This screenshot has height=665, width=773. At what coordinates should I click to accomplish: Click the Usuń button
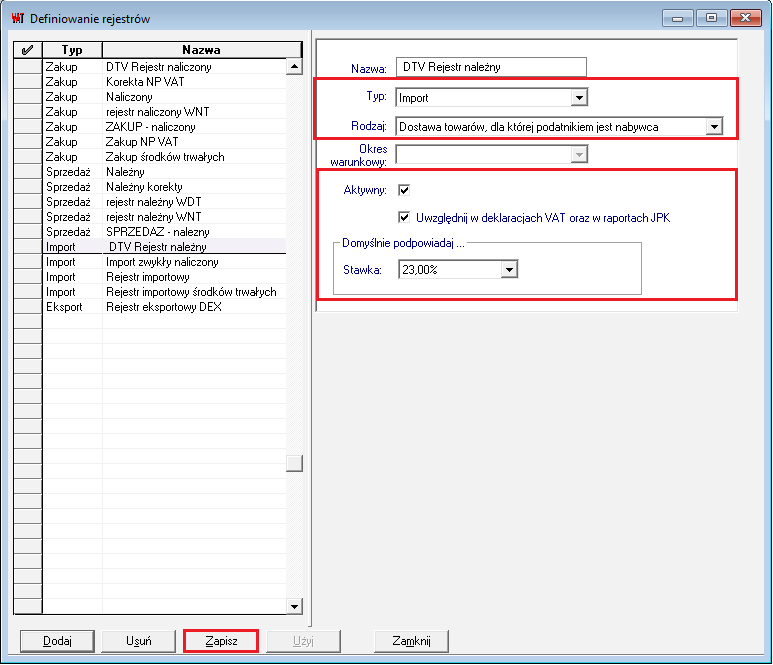139,641
